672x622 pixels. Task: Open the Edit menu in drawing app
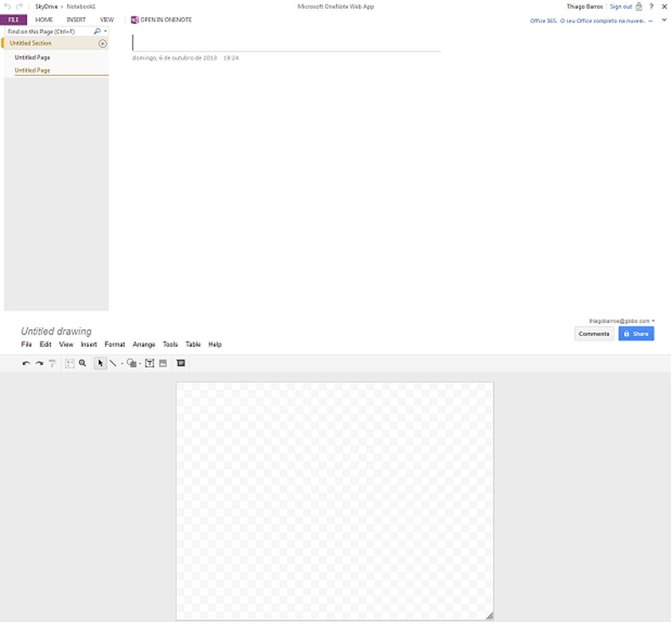click(x=46, y=344)
